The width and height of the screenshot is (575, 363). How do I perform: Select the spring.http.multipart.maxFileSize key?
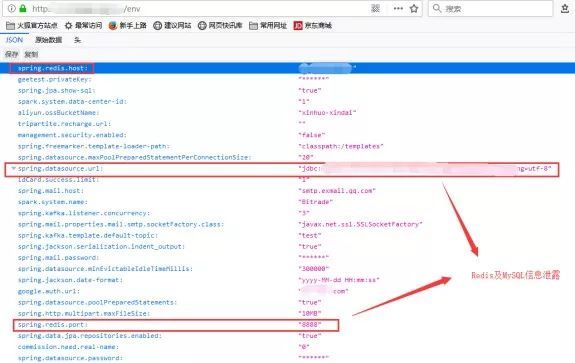point(84,314)
